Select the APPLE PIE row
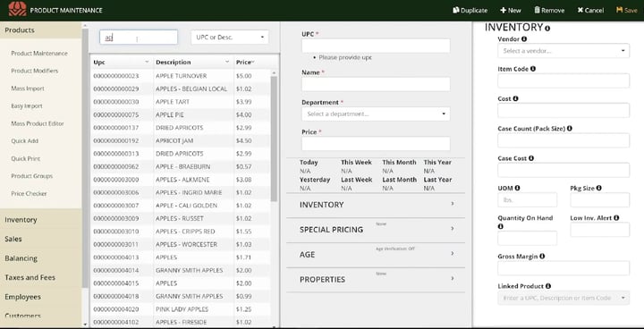The width and height of the screenshot is (644, 329). point(181,115)
